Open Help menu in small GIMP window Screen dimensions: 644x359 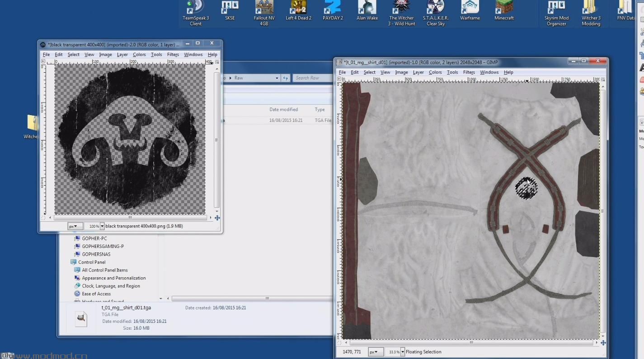[x=212, y=55]
